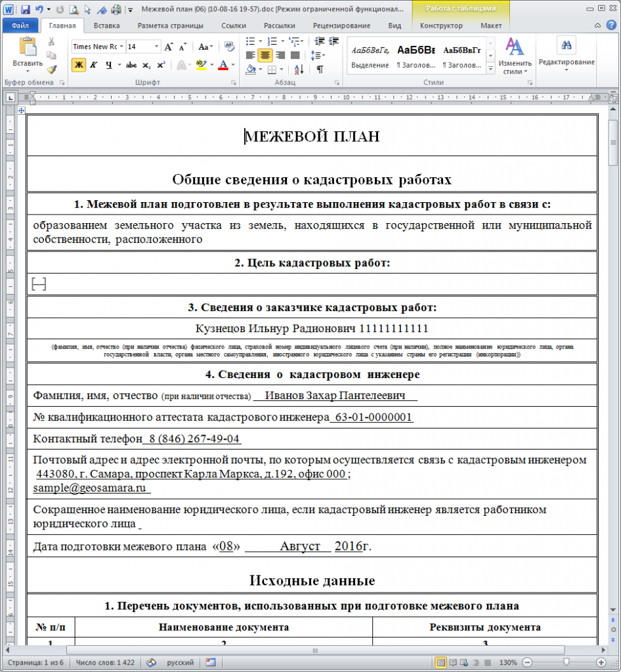
Task: Switch to the Вставка tab
Action: coord(107,26)
